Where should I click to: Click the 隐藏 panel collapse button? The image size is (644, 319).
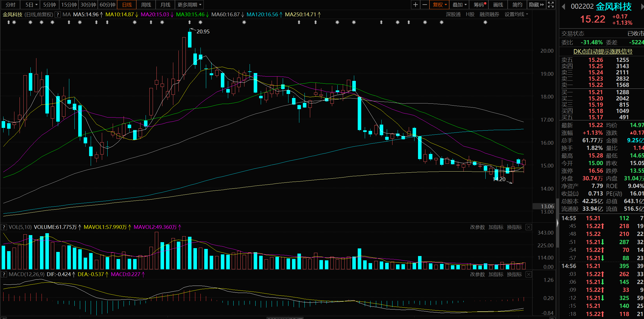(x=536, y=5)
